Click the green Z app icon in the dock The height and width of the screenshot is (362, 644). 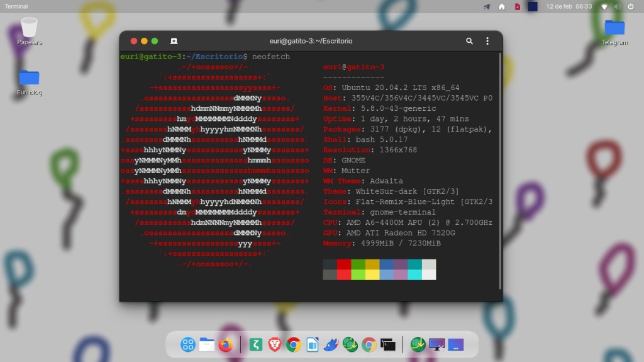point(255,344)
